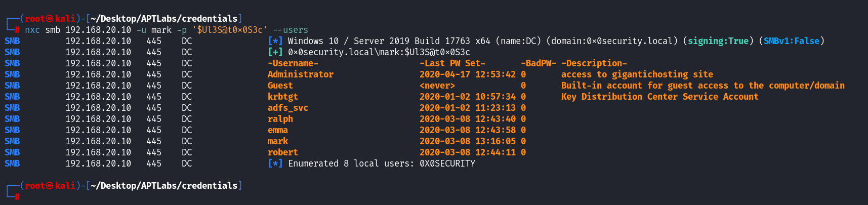Click the nxc command word

tap(32, 30)
